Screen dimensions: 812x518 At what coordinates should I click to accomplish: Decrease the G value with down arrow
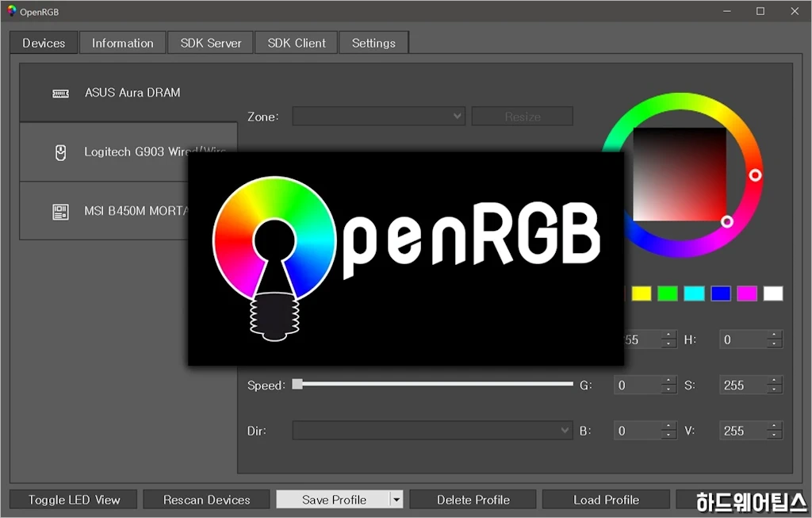point(668,390)
